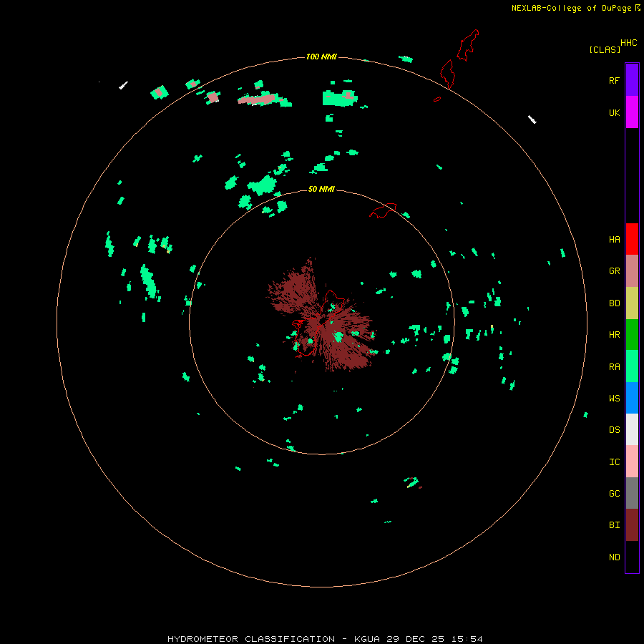Click the BI brown legend swatch
Image resolution: width=644 pixels, height=644 pixels.
(x=632, y=525)
